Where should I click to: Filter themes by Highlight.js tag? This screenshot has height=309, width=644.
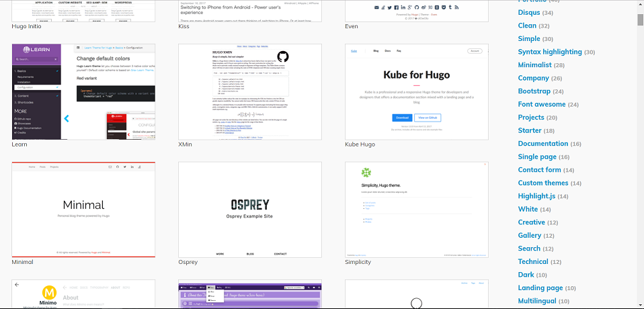pyautogui.click(x=537, y=196)
